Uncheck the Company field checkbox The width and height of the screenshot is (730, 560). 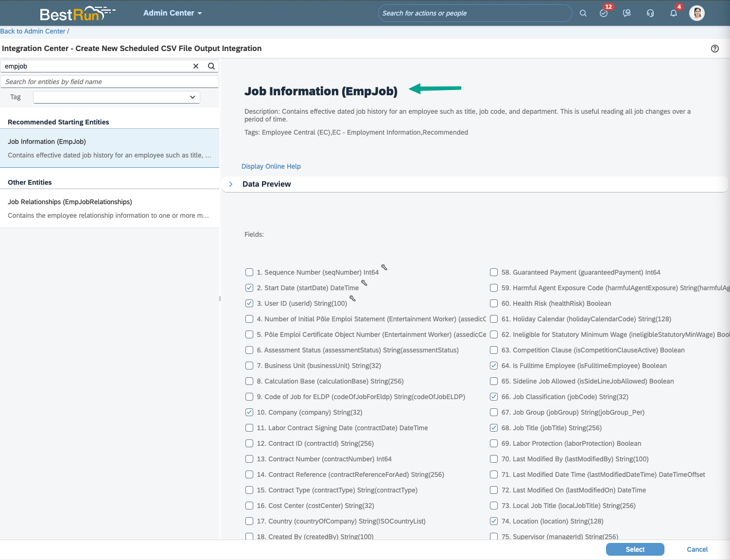(249, 412)
